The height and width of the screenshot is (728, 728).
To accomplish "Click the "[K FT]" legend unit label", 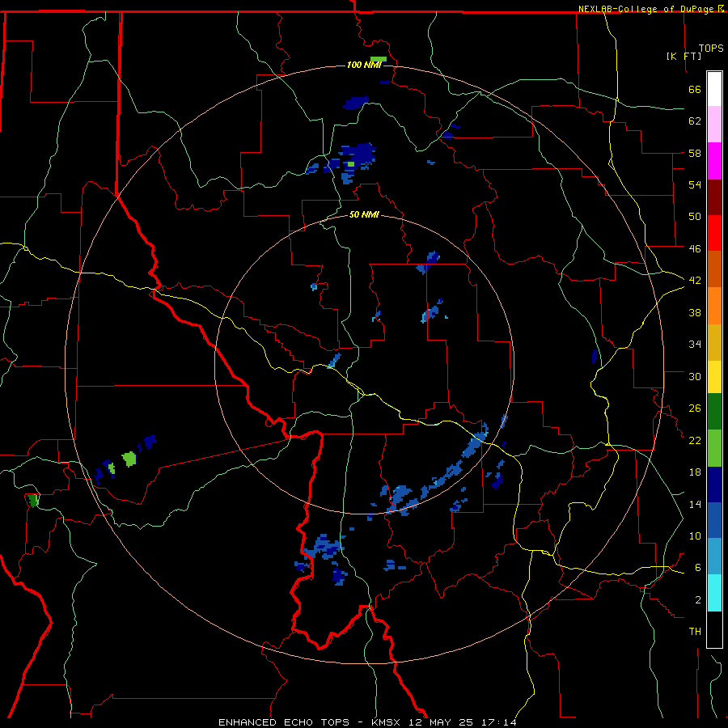I will click(684, 56).
